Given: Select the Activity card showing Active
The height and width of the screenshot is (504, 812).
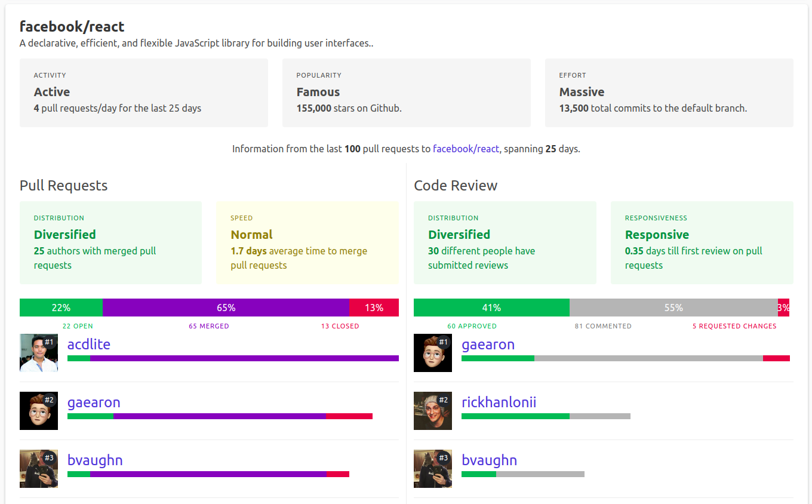Looking at the screenshot, I should [x=144, y=93].
